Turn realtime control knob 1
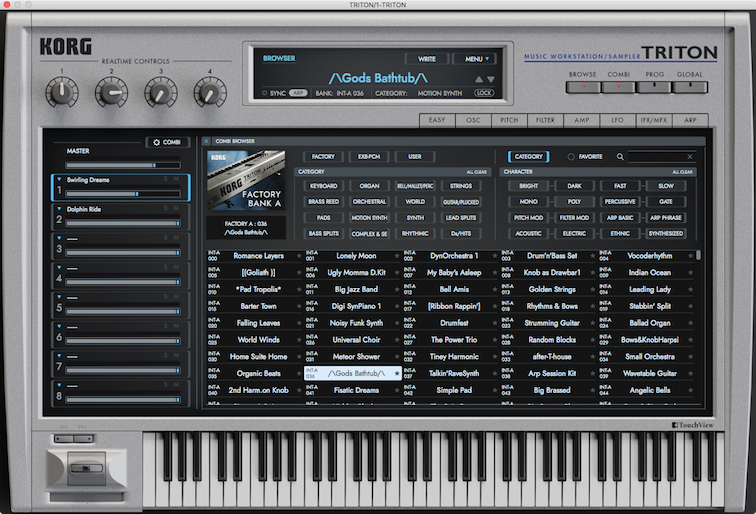Viewport: 756px width, 514px height. (62, 92)
